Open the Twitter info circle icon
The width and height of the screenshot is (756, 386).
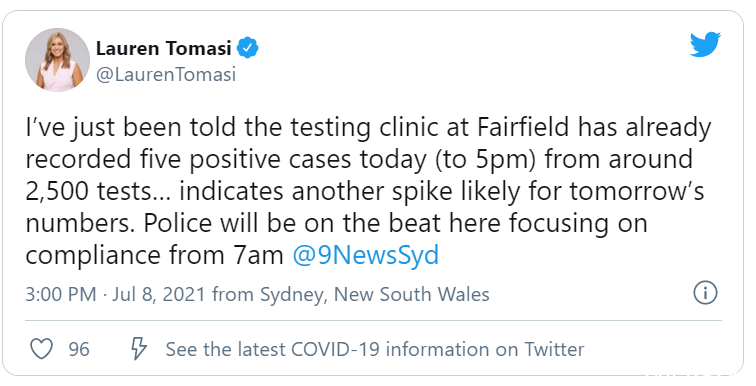[x=705, y=293]
